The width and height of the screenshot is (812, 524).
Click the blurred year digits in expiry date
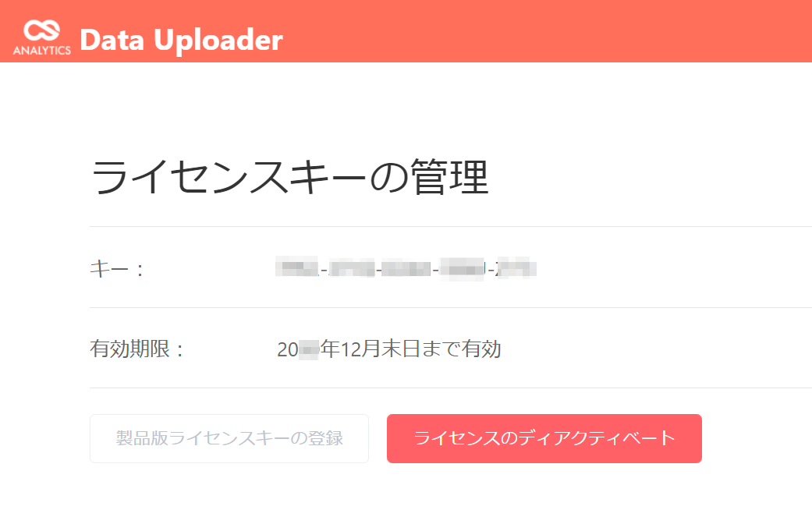coord(309,349)
